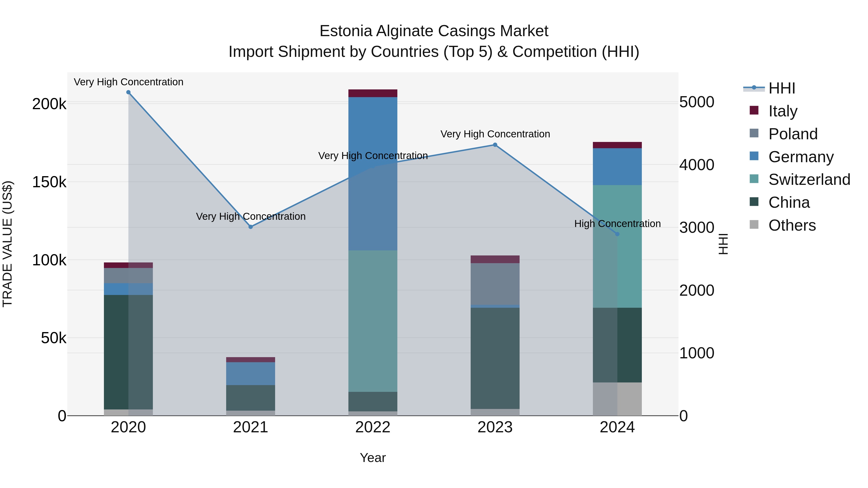This screenshot has width=868, height=488.
Task: Click the HHI data point for 2024
Action: (x=617, y=234)
